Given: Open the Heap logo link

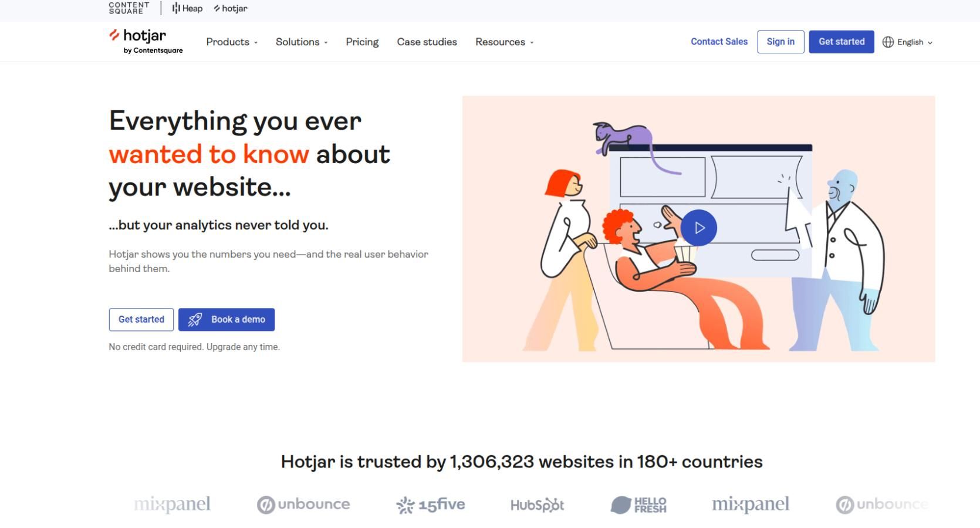Looking at the screenshot, I should coord(187,8).
